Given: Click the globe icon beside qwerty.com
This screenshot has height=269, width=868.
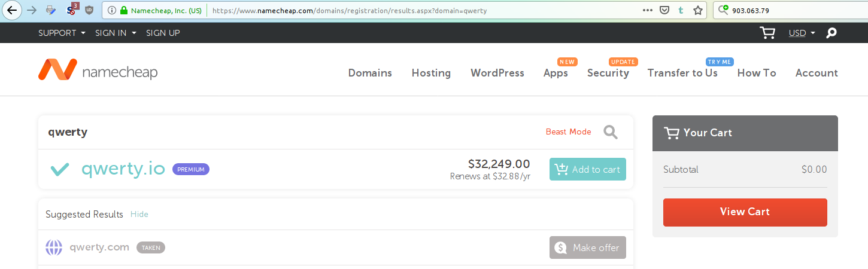Looking at the screenshot, I should [x=54, y=247].
